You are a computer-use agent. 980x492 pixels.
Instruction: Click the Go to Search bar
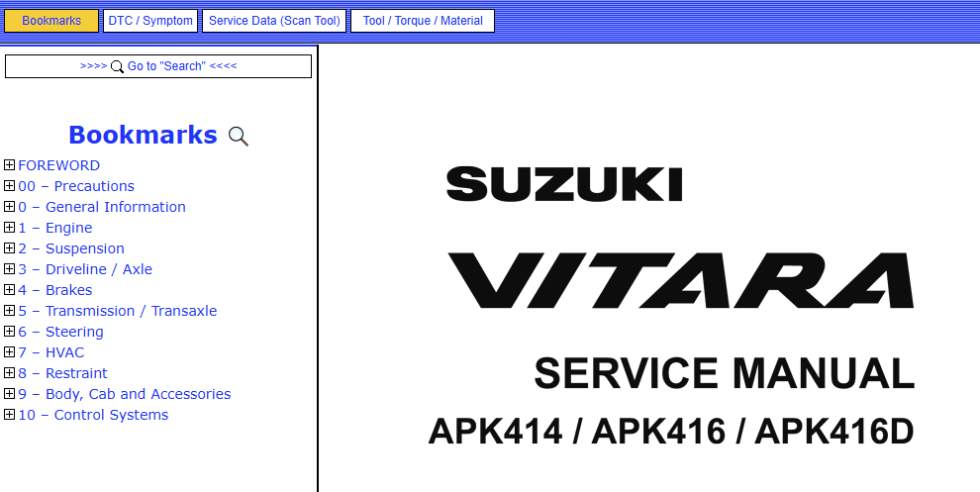[158, 66]
